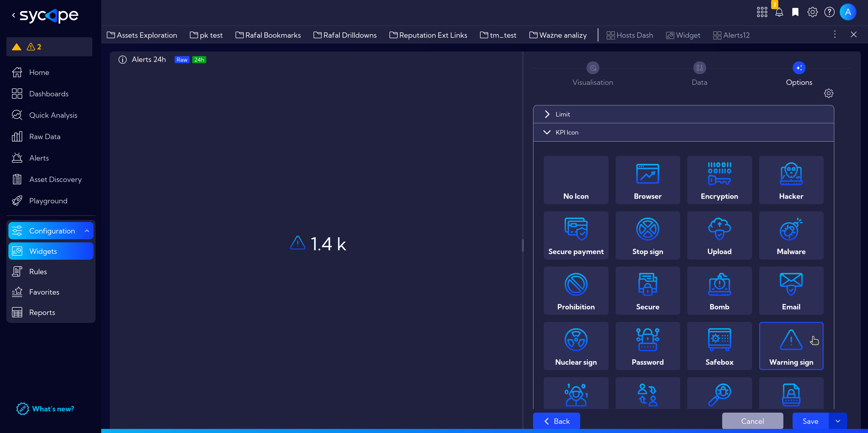The width and height of the screenshot is (868, 433).
Task: Select the Nuclear sign icon
Action: pos(576,346)
